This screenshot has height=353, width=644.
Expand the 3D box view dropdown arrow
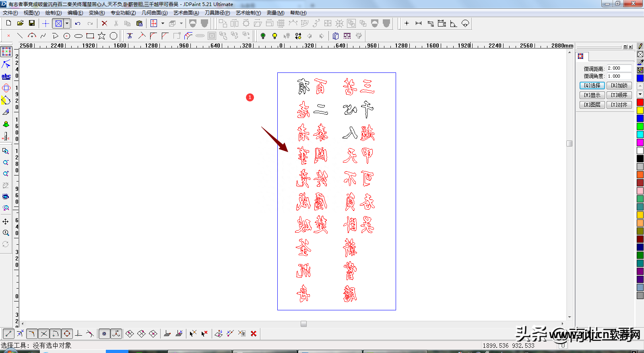point(181,23)
